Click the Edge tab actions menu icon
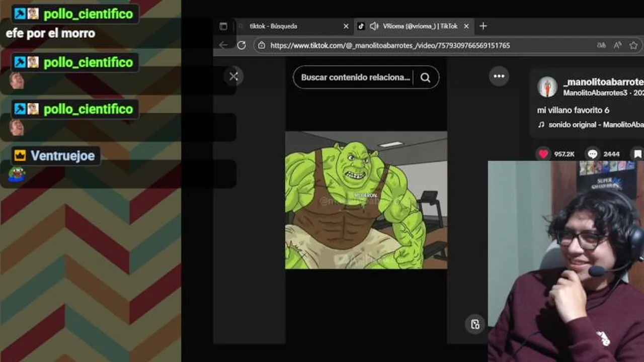This screenshot has height=362, width=644. pos(223,26)
